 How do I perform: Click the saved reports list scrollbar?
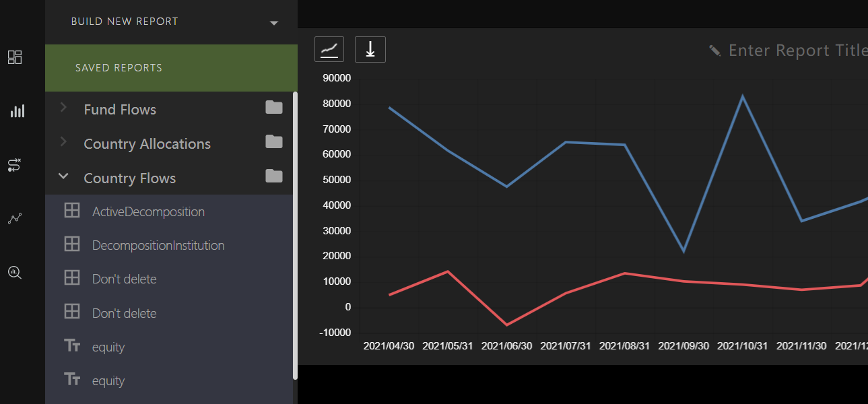click(x=295, y=236)
